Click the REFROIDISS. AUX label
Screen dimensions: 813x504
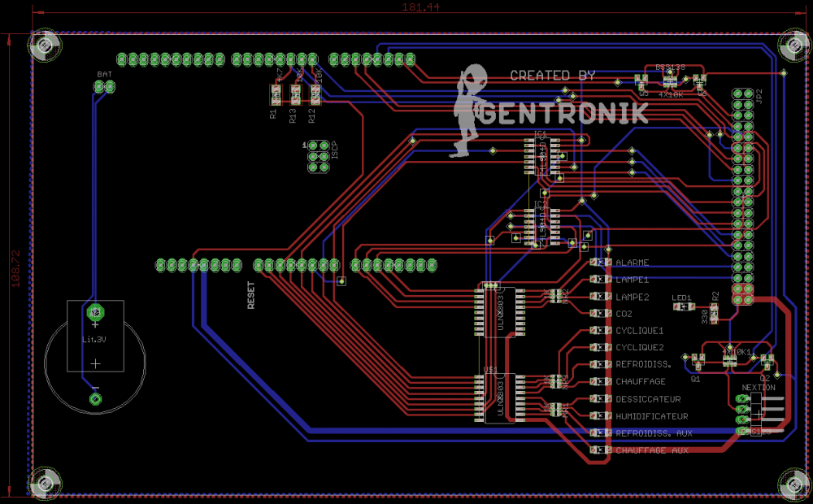[654, 433]
